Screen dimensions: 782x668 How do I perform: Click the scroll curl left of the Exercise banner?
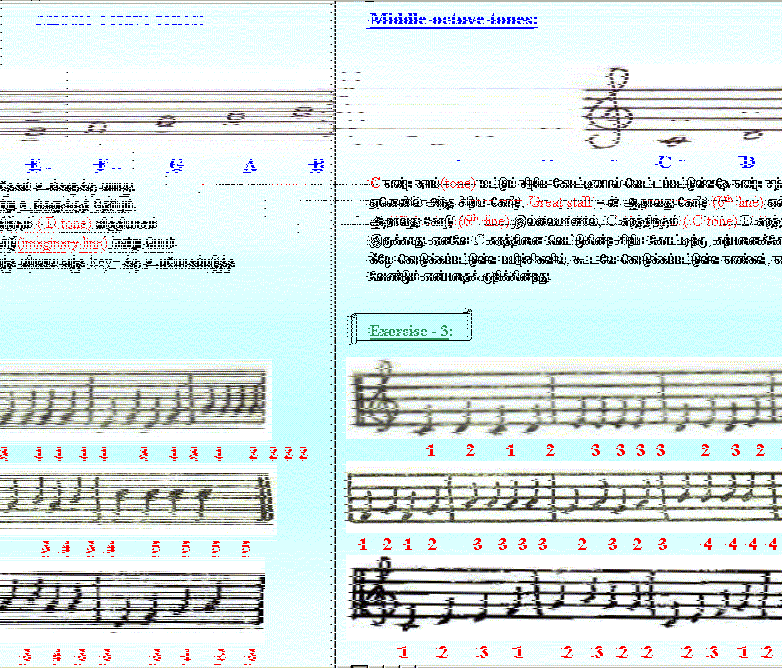click(x=354, y=329)
